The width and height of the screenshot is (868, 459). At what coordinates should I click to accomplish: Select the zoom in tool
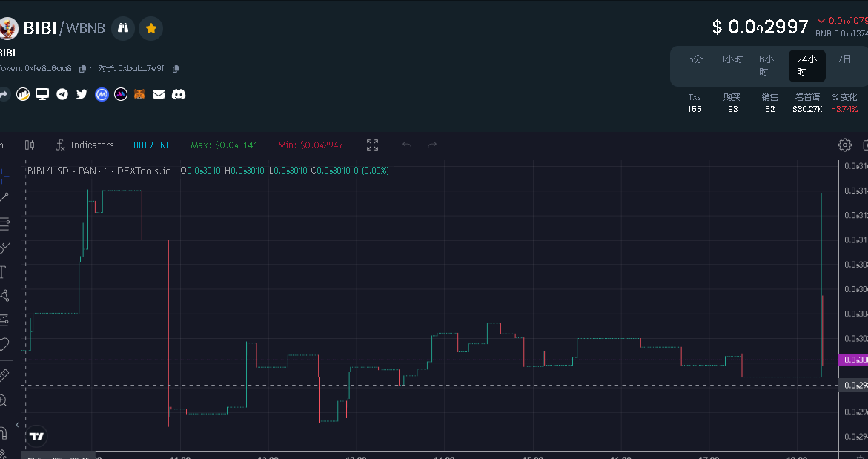click(3, 400)
